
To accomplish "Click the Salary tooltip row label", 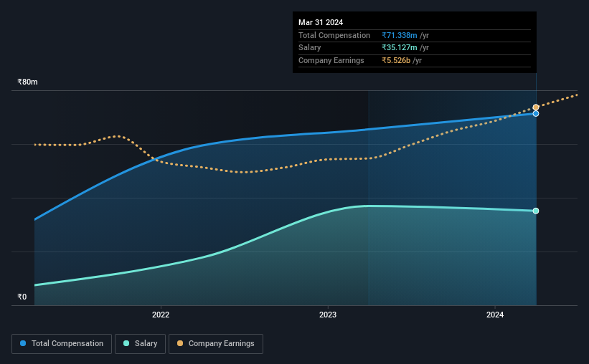I will pos(309,48).
